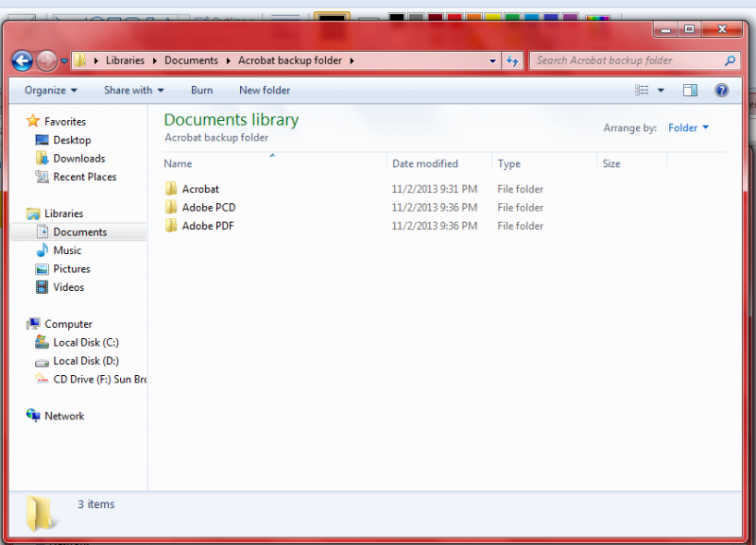Open Help via the question mark icon
Screen dimensions: 756x545
pyautogui.click(x=722, y=91)
